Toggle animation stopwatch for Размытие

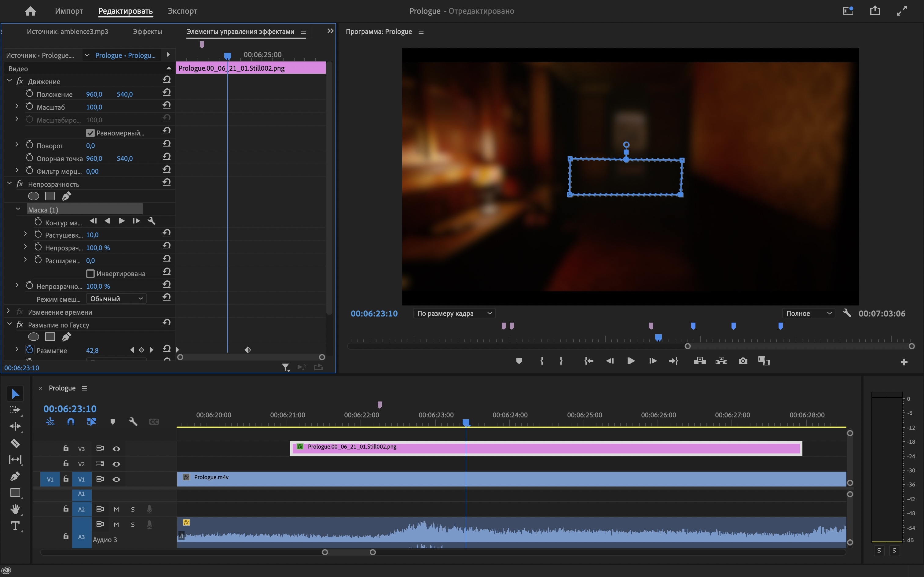pyautogui.click(x=30, y=349)
